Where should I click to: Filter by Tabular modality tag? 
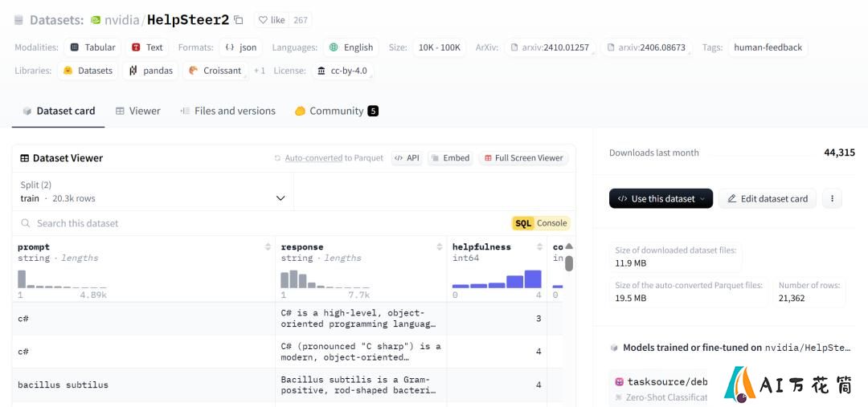92,47
